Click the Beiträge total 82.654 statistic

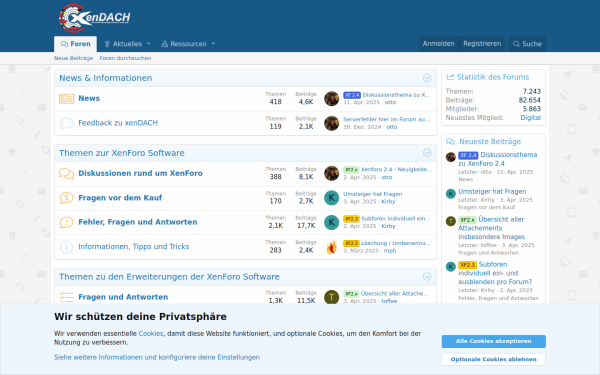coord(530,100)
